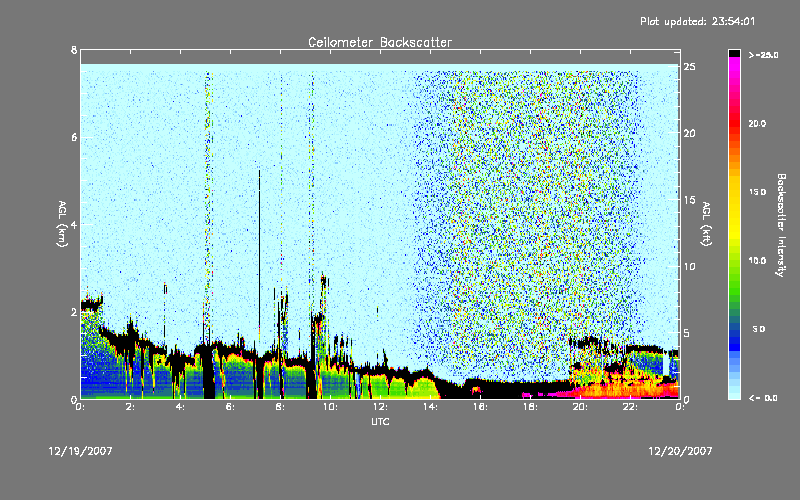The width and height of the screenshot is (800, 500).
Task: Click the '2:' hour tick on x-axis
Action: (x=131, y=407)
